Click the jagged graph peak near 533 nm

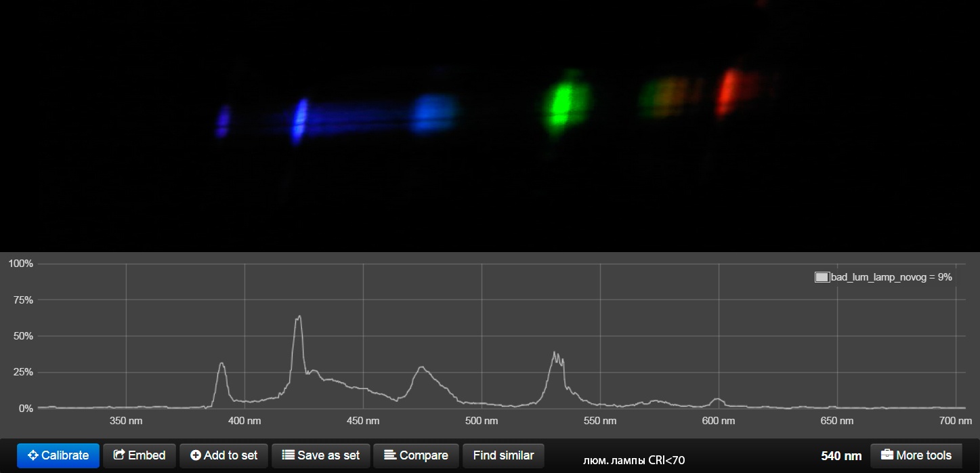[557, 355]
